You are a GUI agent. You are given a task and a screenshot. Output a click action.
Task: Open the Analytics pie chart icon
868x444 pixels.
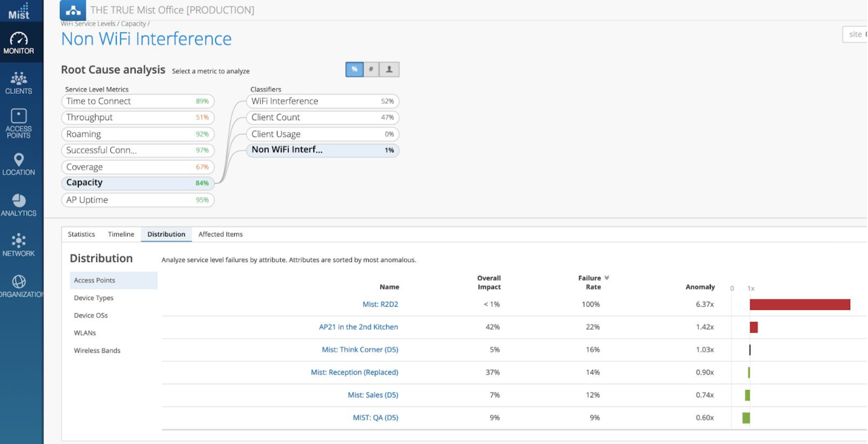(19, 201)
